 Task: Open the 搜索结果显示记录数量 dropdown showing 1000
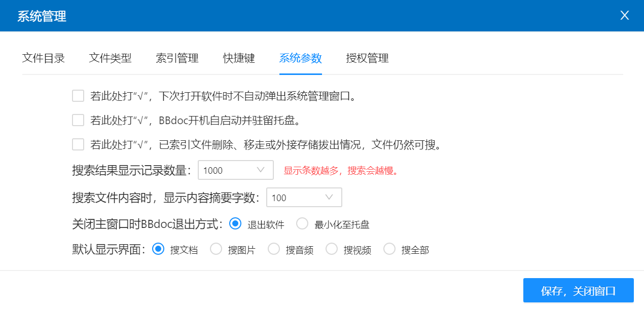[236, 170]
